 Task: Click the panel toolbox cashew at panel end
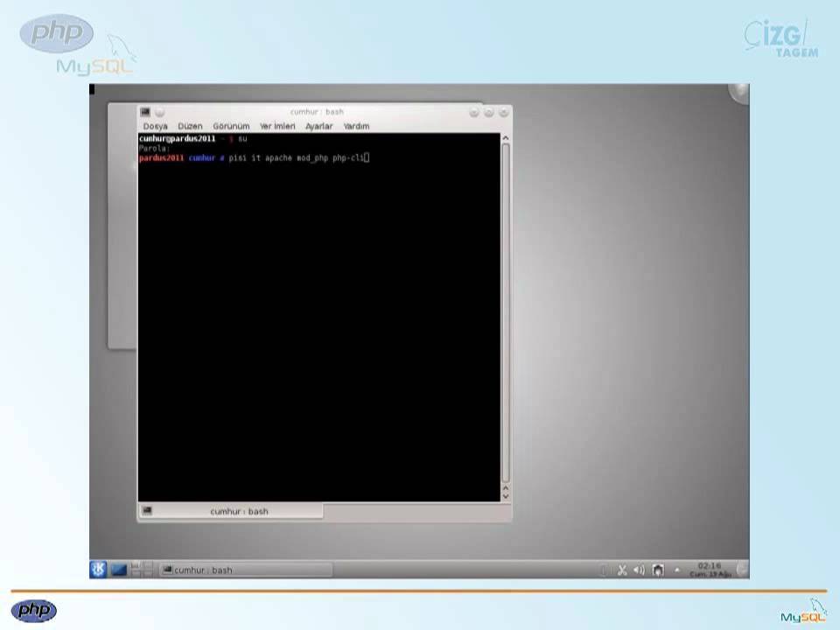tap(743, 569)
